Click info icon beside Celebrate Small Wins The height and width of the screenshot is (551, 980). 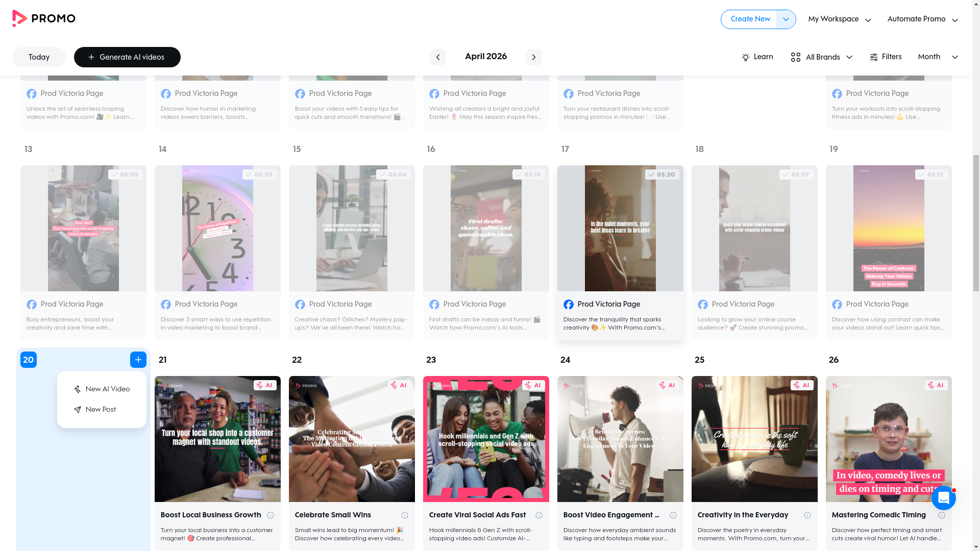tap(405, 515)
